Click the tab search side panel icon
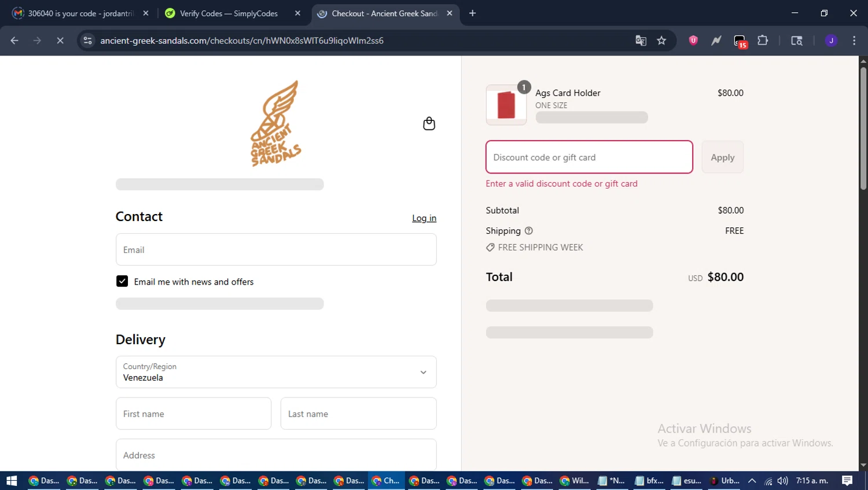The height and width of the screenshot is (490, 868). pos(797,40)
